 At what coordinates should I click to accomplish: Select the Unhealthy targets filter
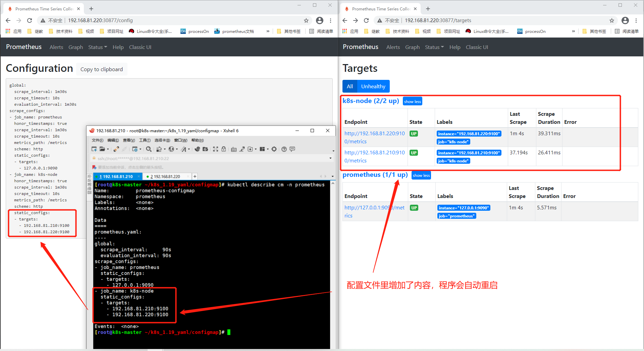tap(373, 86)
